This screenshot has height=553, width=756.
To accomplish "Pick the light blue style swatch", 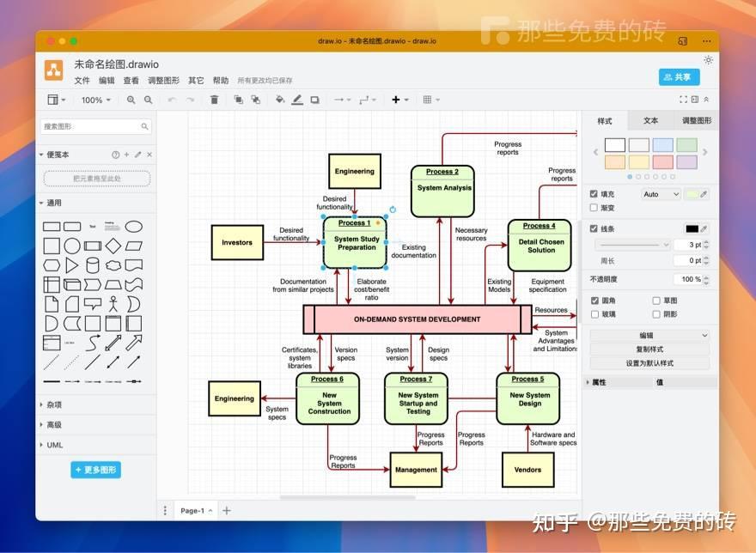I will (662, 145).
